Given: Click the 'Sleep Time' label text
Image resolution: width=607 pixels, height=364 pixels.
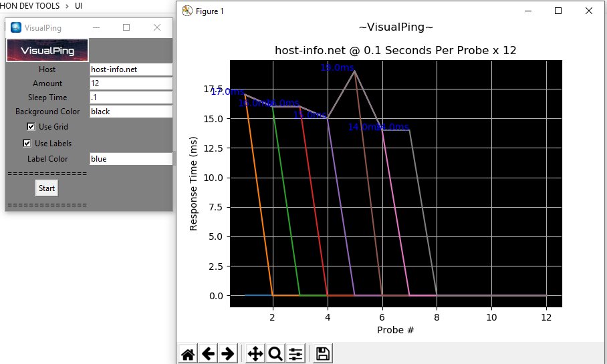Looking at the screenshot, I should (47, 98).
